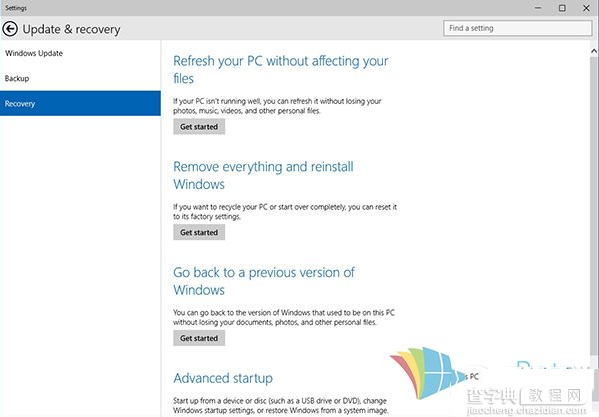Viewport: 599px width, 417px height.
Task: Get started going back to previous Windows version
Action: pos(199,338)
